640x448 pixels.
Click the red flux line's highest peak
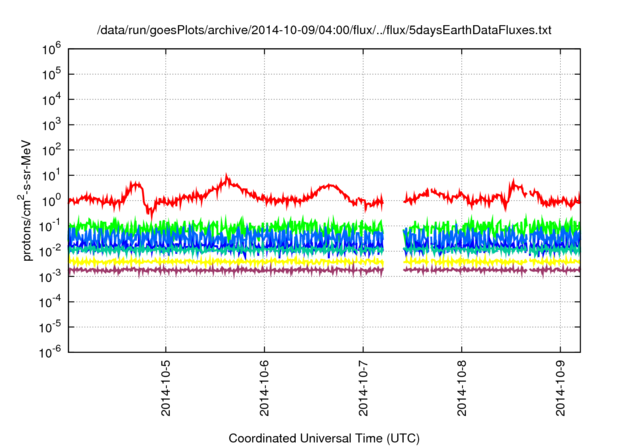click(227, 176)
